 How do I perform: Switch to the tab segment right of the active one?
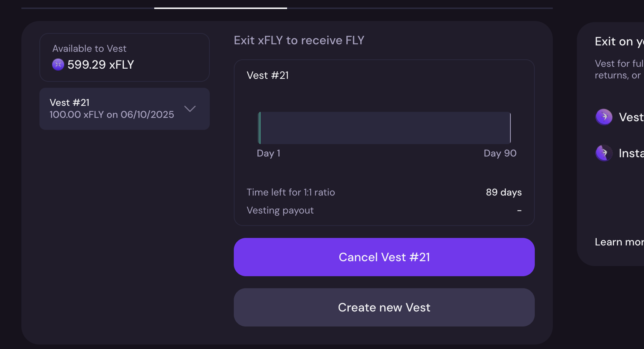420,8
